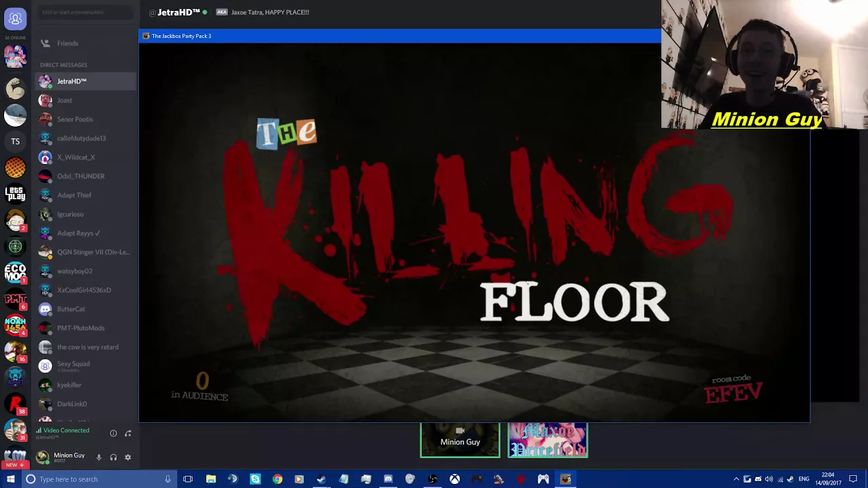This screenshot has height=488, width=868.
Task: Open clock showing 22:04 14/09/2017
Action: click(x=827, y=479)
